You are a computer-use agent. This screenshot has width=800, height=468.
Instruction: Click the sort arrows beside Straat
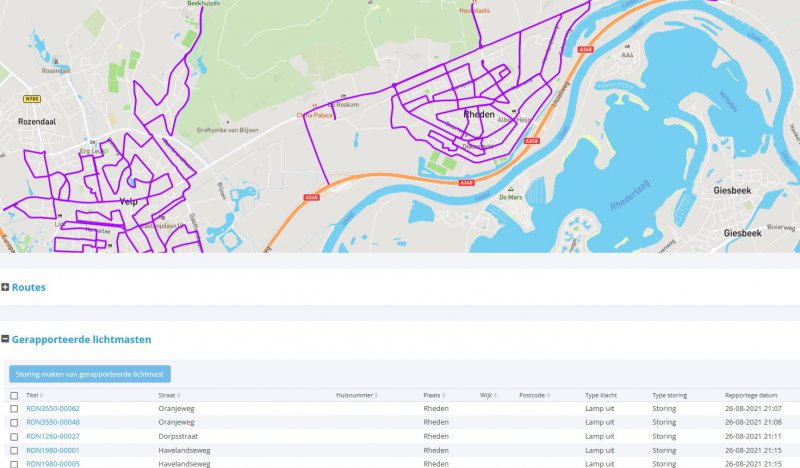tap(179, 396)
